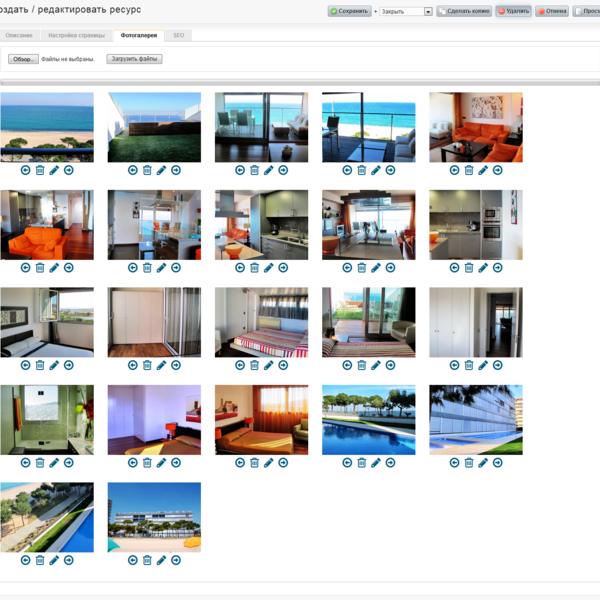The image size is (600, 600).
Task: Edit the grey kitchen cabinets sink photo
Action: coord(269,268)
